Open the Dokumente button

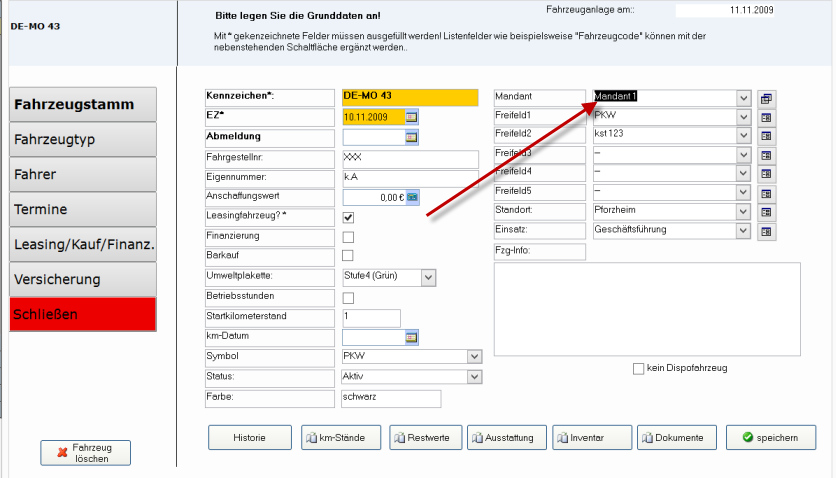coord(677,438)
